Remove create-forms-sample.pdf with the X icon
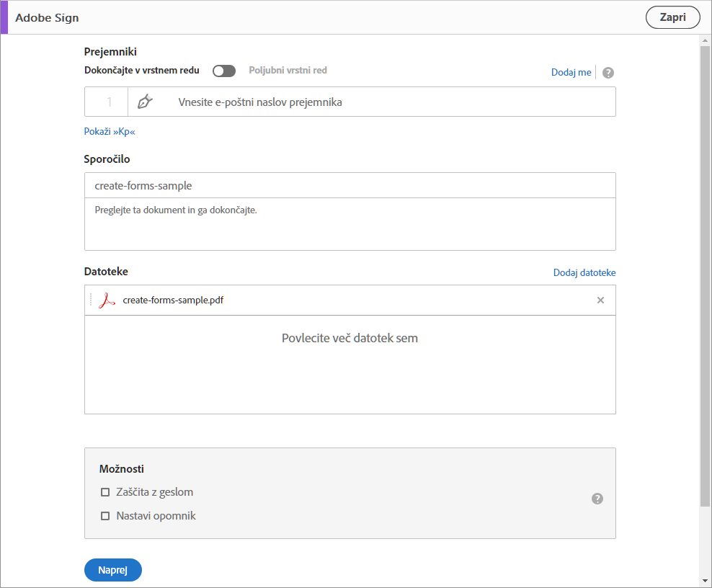The image size is (712, 588). click(x=600, y=300)
